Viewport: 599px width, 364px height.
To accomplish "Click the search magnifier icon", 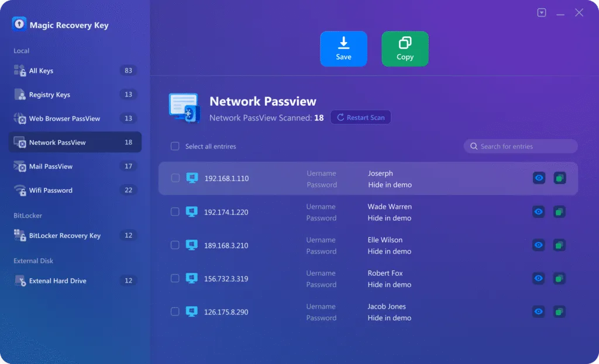I will click(x=474, y=146).
